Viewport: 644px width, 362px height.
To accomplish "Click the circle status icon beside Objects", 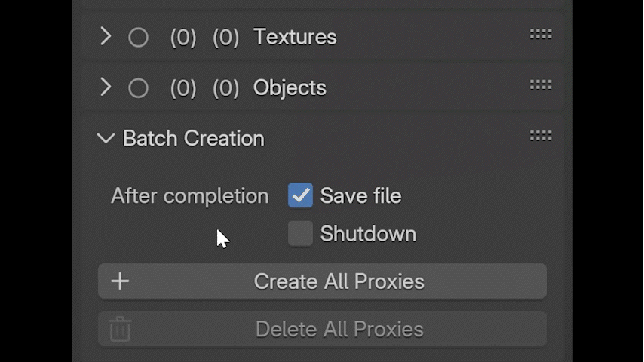I will (138, 87).
